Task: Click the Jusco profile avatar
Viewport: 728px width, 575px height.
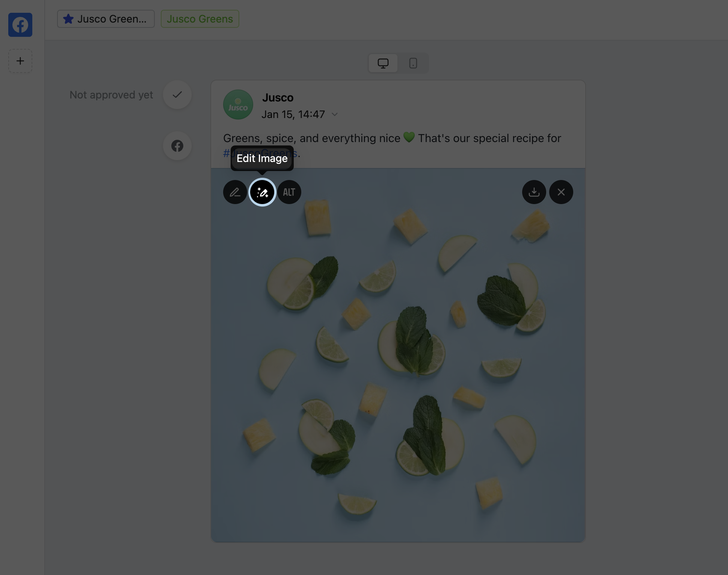Action: pyautogui.click(x=238, y=104)
